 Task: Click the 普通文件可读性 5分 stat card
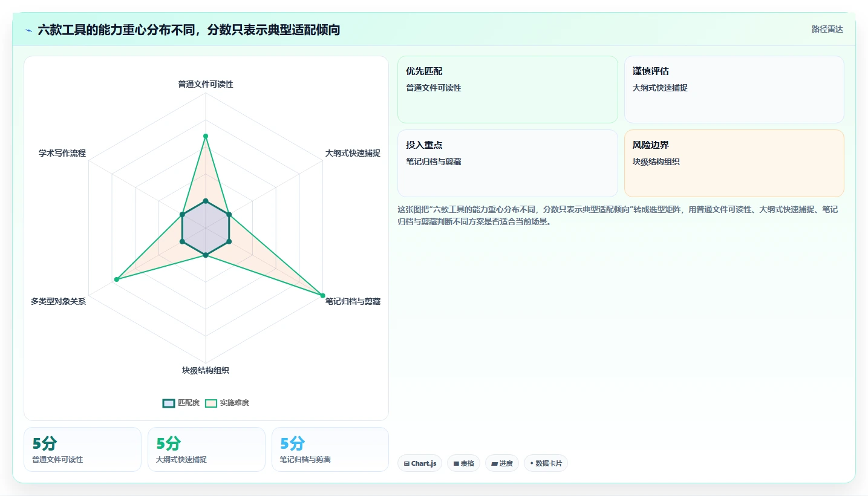[82, 449]
